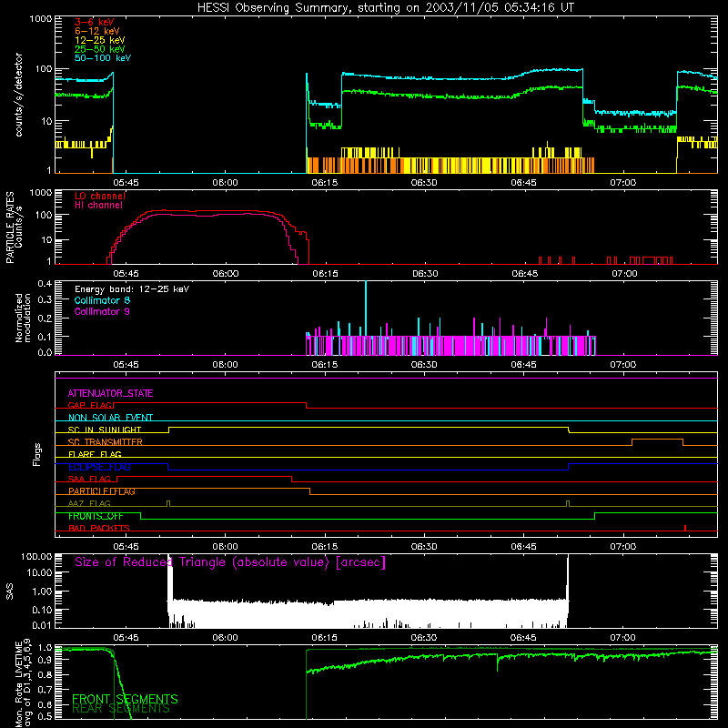The width and height of the screenshot is (728, 728).
Task: Click the 0.5 tick on livetime axis
Action: pyautogui.click(x=45, y=716)
